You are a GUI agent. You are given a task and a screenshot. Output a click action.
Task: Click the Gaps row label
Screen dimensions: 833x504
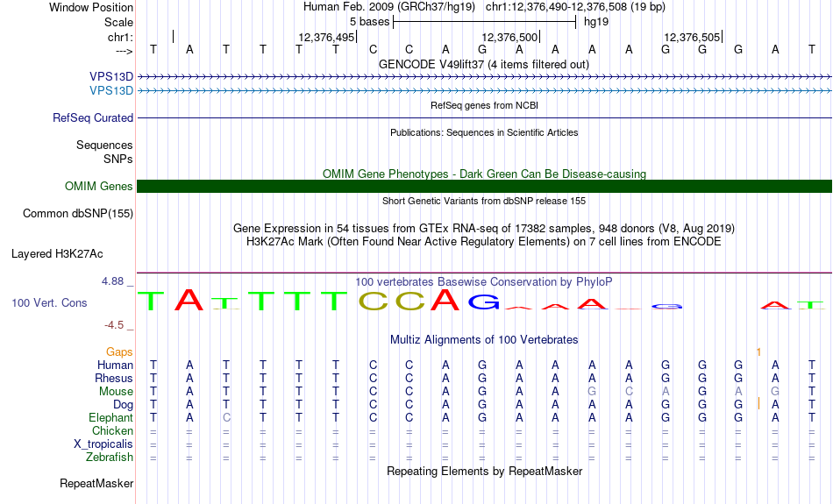[x=119, y=352]
